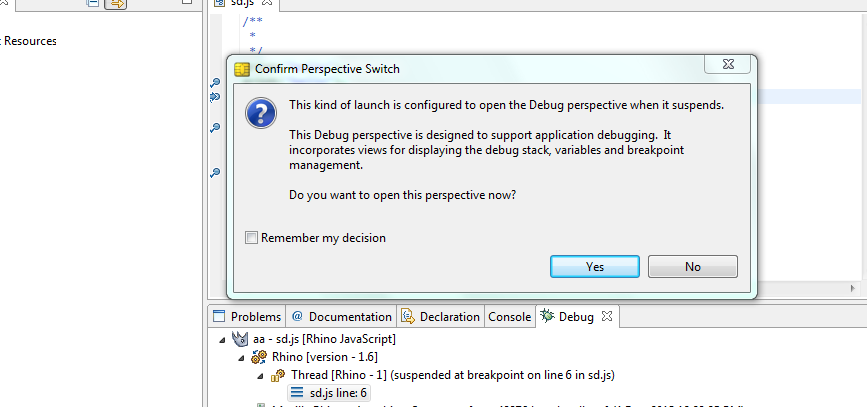This screenshot has height=407, width=867.
Task: Collapse the Thread Rhino - 1 node
Action: pos(260,375)
